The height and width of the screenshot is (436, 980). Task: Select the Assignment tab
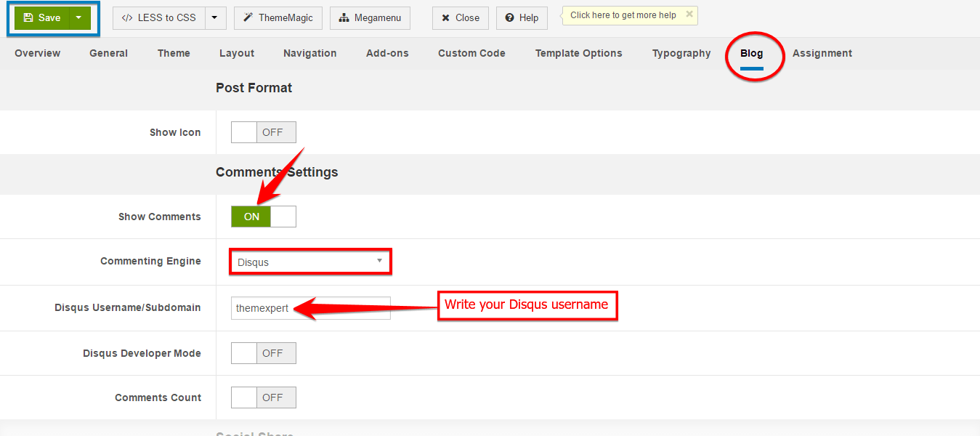pyautogui.click(x=822, y=53)
